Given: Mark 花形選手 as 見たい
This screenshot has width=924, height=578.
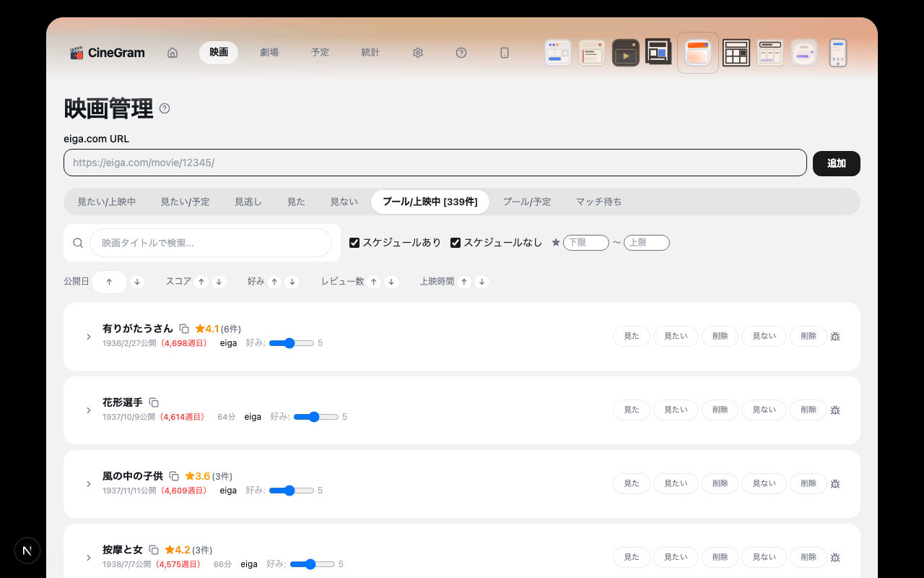Looking at the screenshot, I should [x=676, y=410].
